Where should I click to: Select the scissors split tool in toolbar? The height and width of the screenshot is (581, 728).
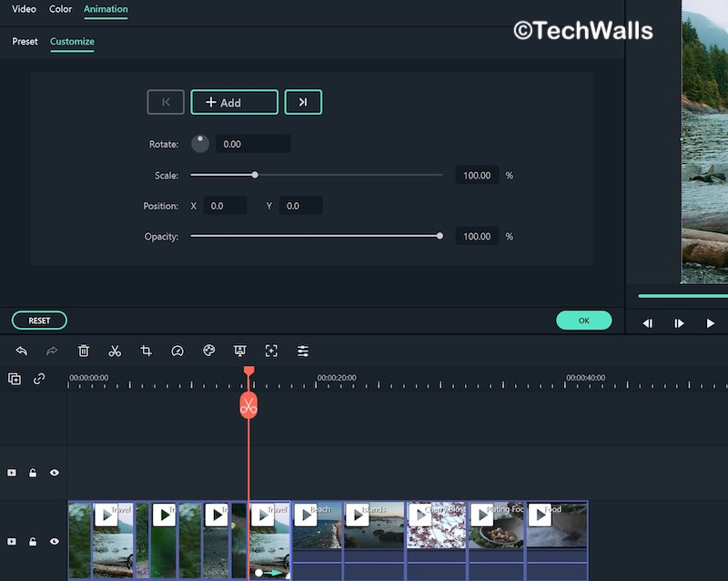pos(115,351)
